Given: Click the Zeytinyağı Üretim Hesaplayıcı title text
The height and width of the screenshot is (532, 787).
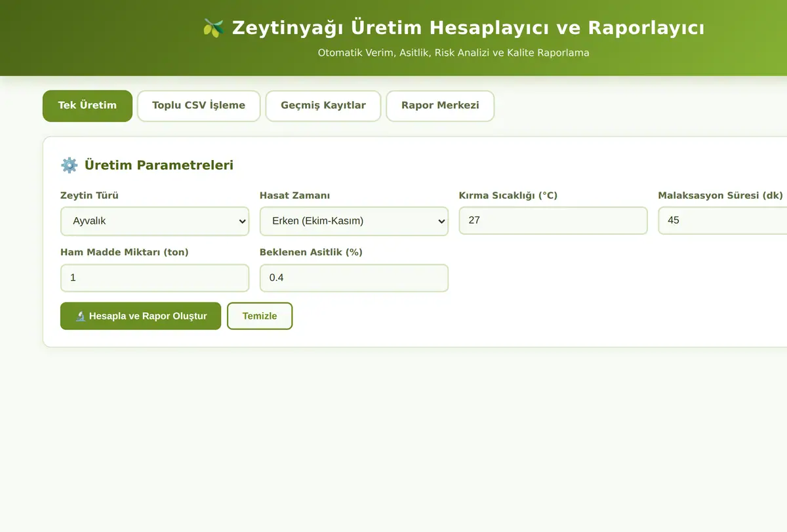Looking at the screenshot, I should [468, 28].
